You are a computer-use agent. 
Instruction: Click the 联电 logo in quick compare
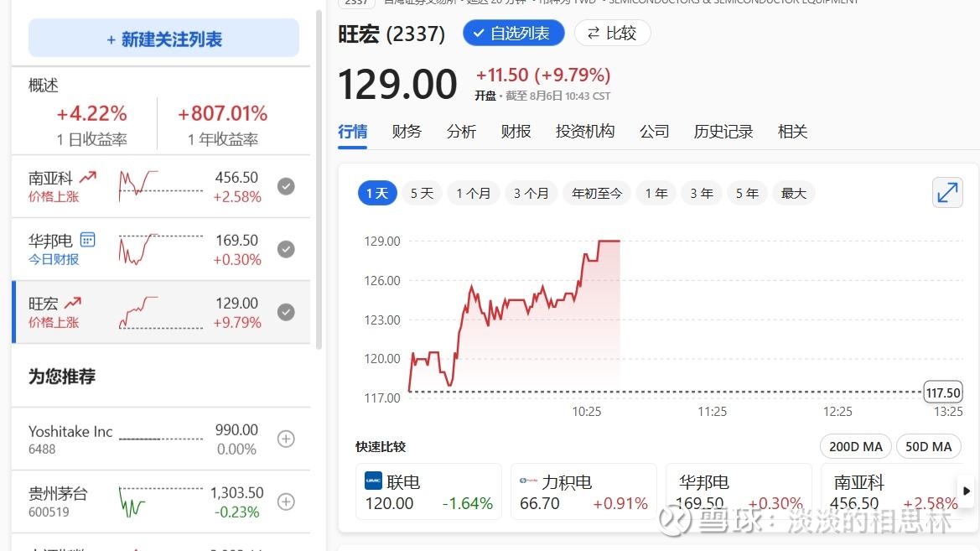tap(373, 481)
